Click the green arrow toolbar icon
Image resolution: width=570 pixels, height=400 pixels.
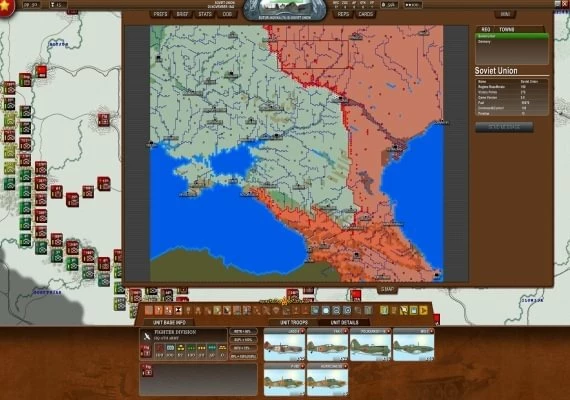(217, 310)
